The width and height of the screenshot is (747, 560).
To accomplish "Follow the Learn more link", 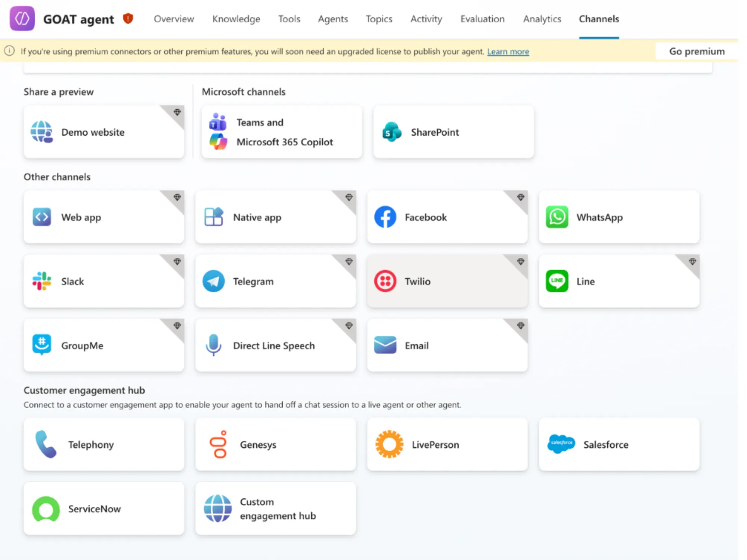I will coord(508,51).
